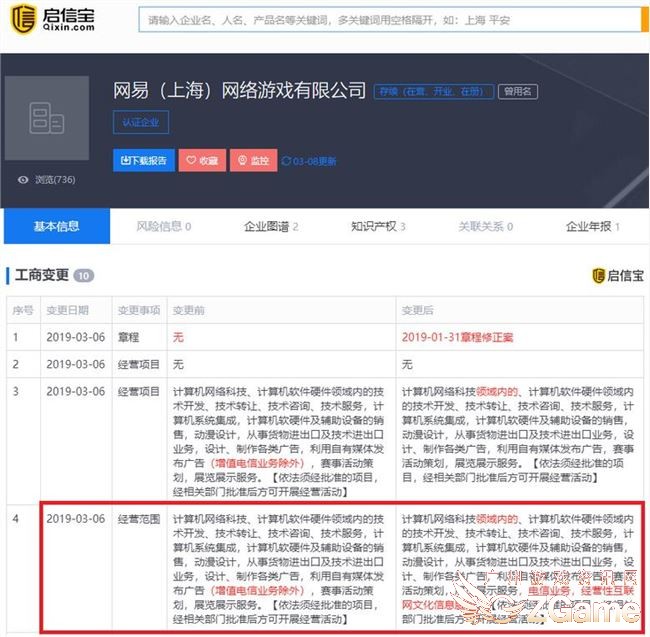This screenshot has height=637, width=650.
Task: Click the 监控 monitor button
Action: 253,160
